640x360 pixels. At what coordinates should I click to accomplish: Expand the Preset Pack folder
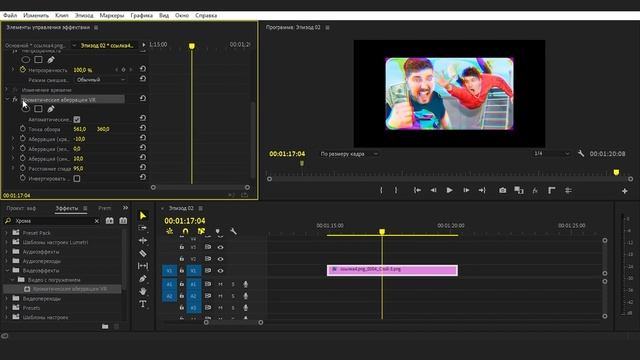pos(6,233)
